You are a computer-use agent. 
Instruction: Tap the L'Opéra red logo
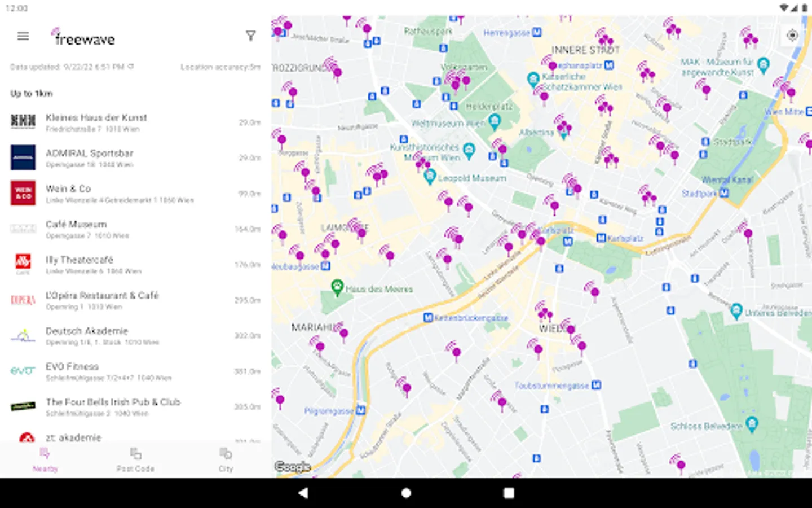pyautogui.click(x=23, y=300)
